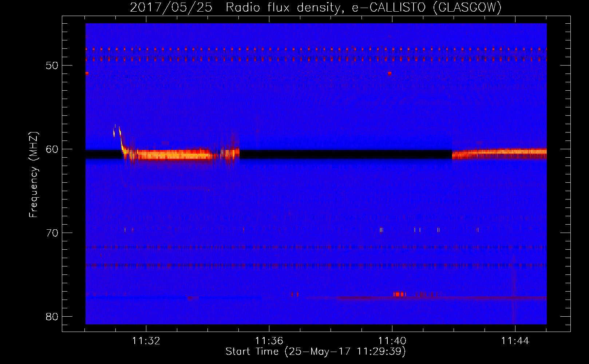Screen dimensions: 589x364
Task: Click the red spot at 51 MHz near 11:40
Action: (x=390, y=73)
